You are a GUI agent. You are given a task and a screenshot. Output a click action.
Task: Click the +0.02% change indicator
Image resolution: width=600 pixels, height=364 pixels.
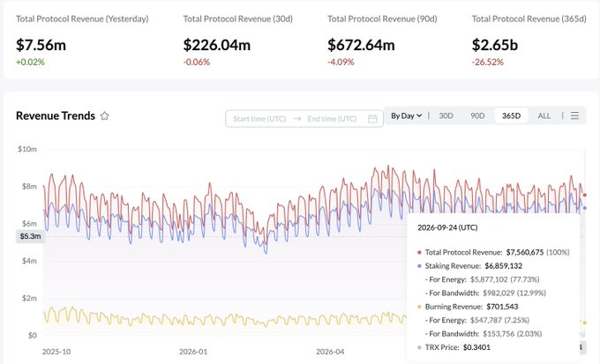click(30, 62)
